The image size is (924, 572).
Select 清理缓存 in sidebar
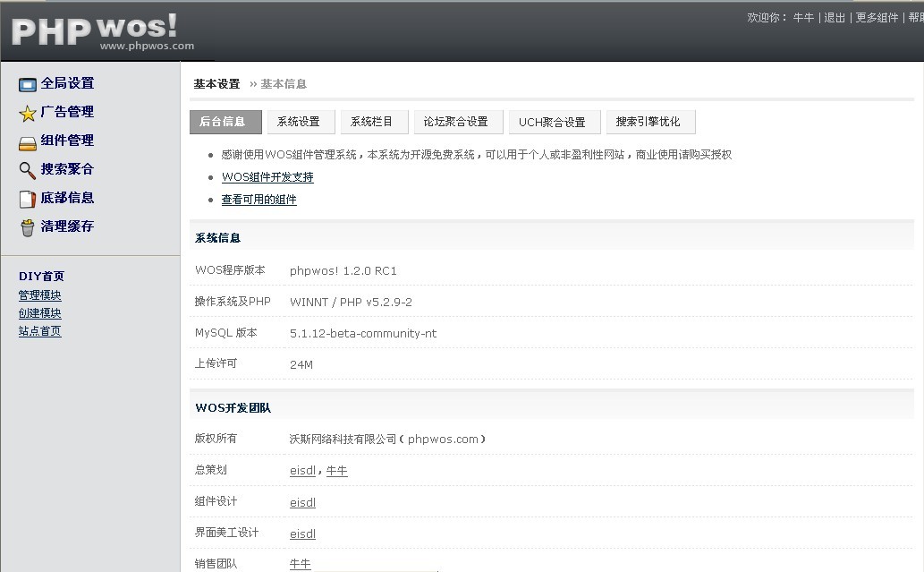tap(67, 226)
